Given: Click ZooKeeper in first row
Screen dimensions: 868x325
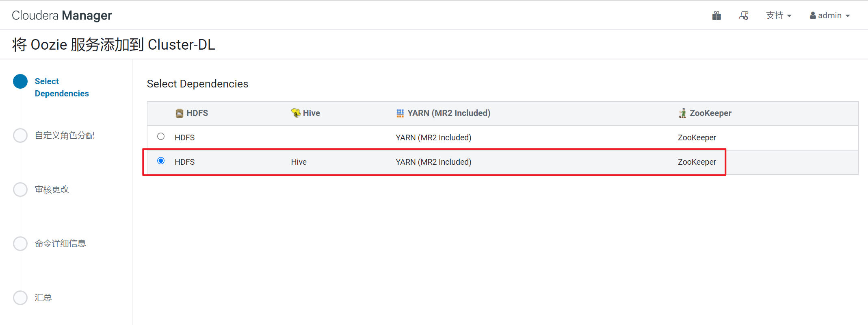Looking at the screenshot, I should tap(697, 137).
